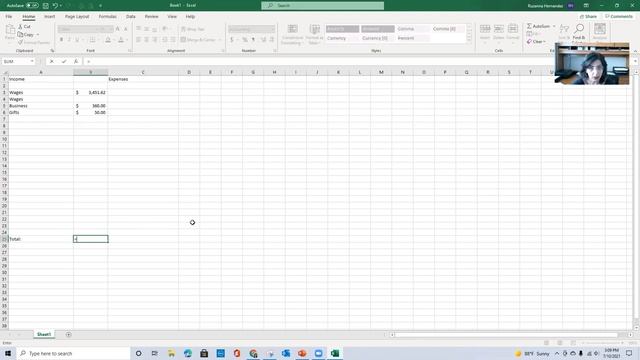Open the Undo history dropdown
Viewport: 640px width, 360px height.
point(61,5)
